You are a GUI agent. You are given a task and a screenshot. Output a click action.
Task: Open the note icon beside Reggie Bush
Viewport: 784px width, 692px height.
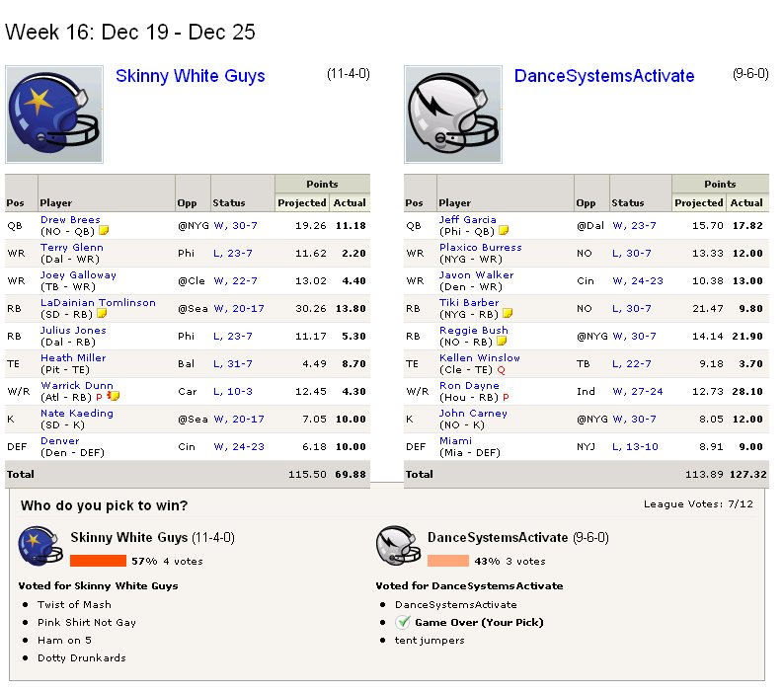pos(502,341)
